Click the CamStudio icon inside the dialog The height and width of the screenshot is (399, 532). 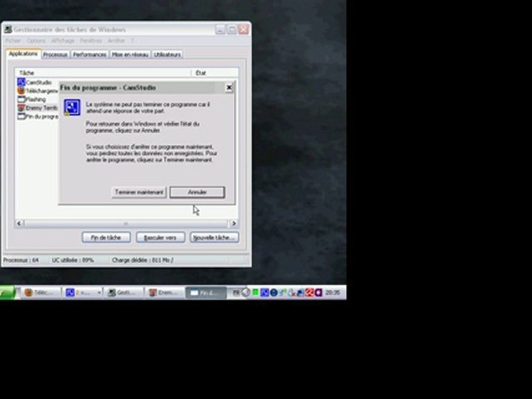pos(72,107)
